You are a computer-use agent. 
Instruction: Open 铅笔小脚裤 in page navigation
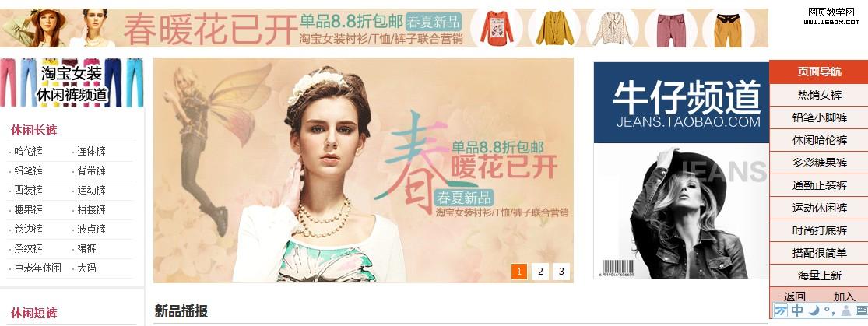pos(819,118)
